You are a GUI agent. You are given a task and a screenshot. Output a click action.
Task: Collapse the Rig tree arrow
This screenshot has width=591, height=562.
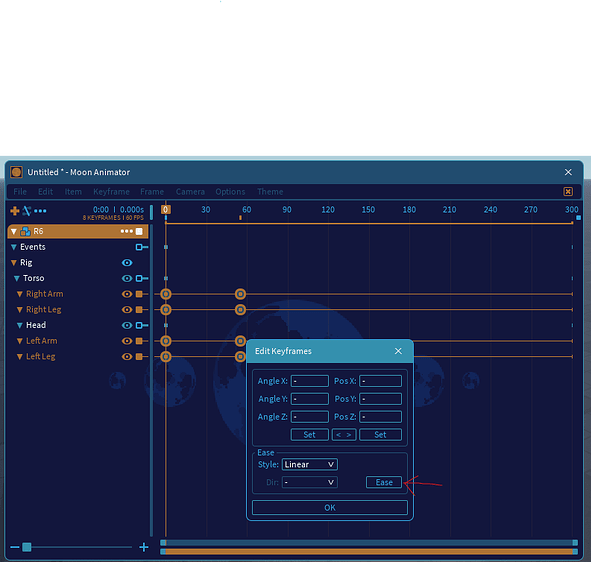(14, 263)
